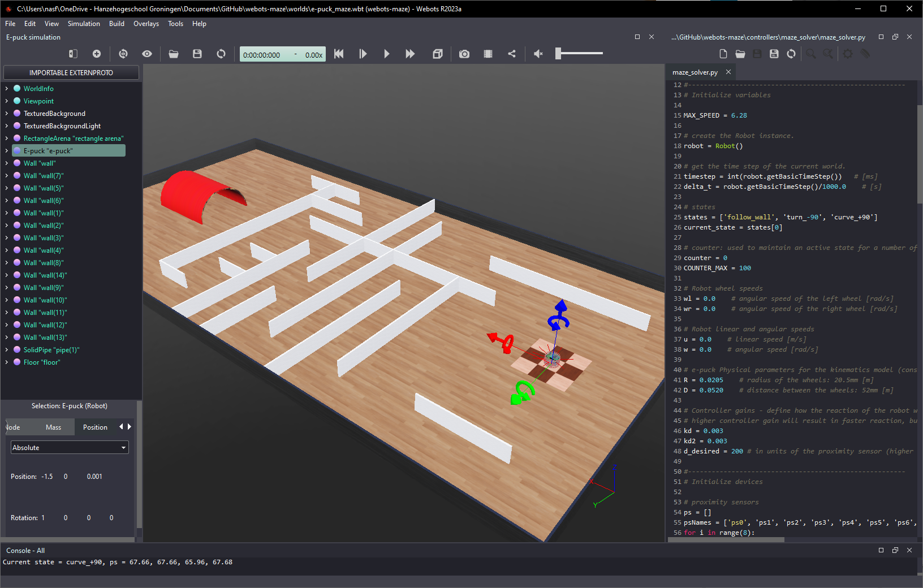The height and width of the screenshot is (588, 923).
Task: Close the maze_solver.py tab
Action: 728,72
